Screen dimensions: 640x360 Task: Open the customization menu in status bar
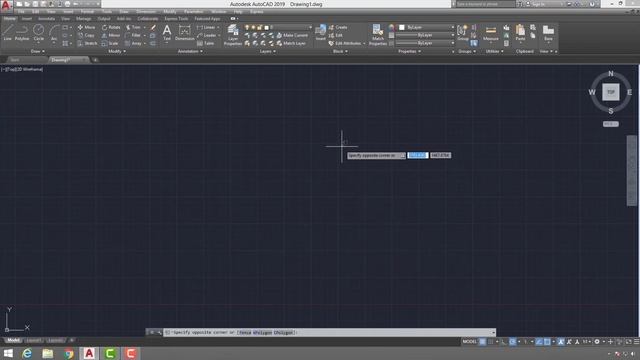(636, 342)
